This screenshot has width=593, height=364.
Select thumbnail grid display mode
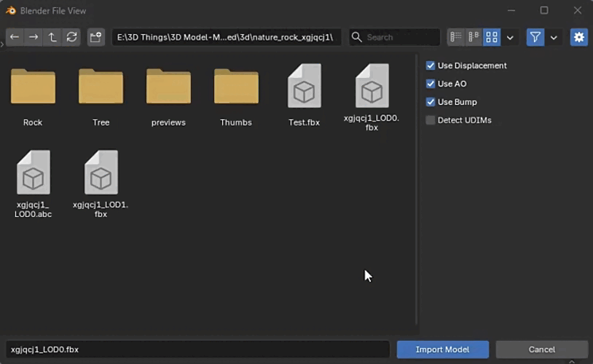click(x=492, y=37)
